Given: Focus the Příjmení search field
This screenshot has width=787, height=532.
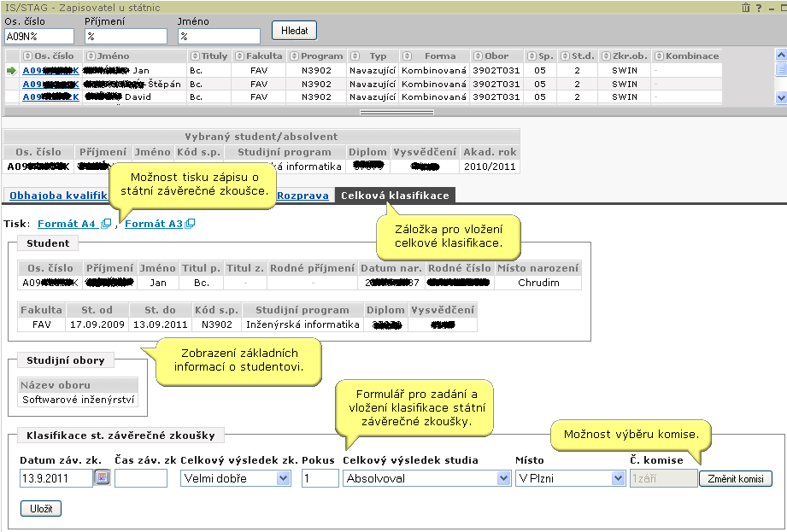Looking at the screenshot, I should 126,36.
